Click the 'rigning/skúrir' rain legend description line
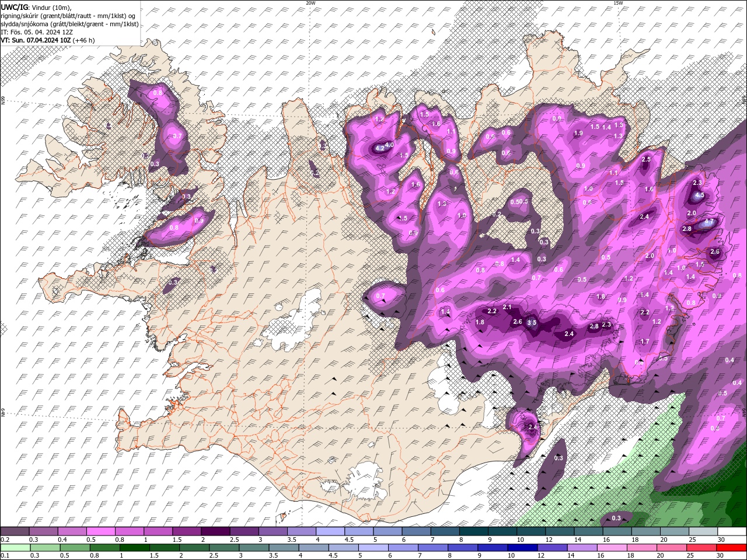Image resolution: width=747 pixels, height=560 pixels. point(67,16)
